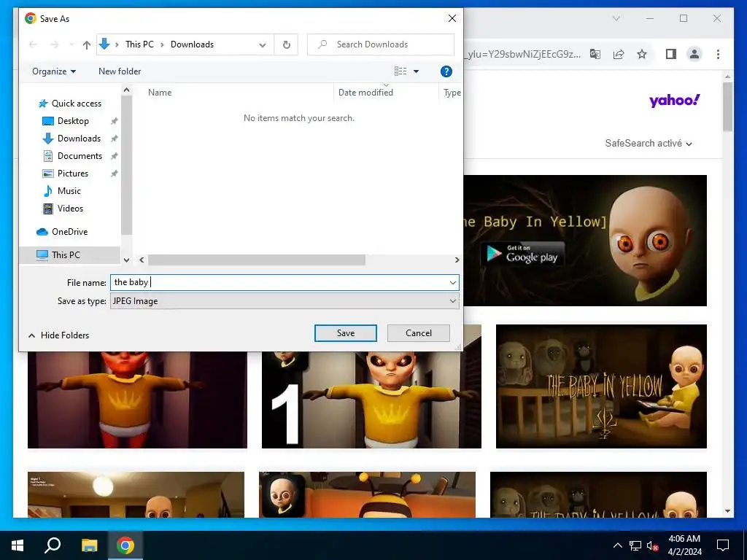
Task: Click This PC in the address breadcrumb
Action: click(x=139, y=44)
